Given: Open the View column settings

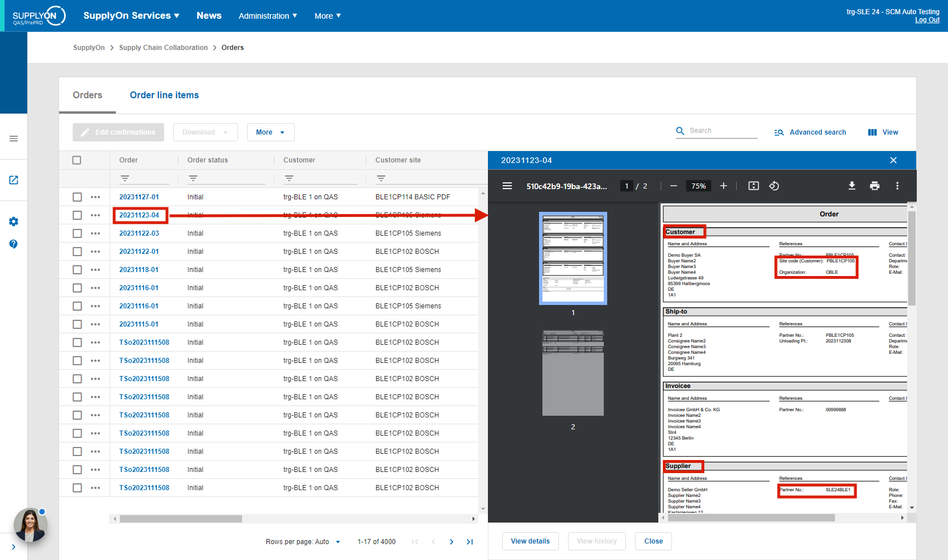Looking at the screenshot, I should [883, 132].
